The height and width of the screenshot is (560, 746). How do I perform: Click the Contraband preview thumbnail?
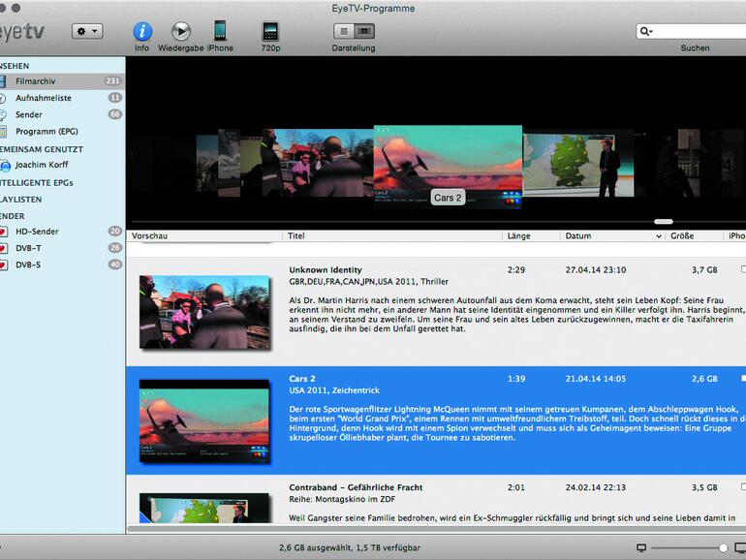(x=204, y=508)
